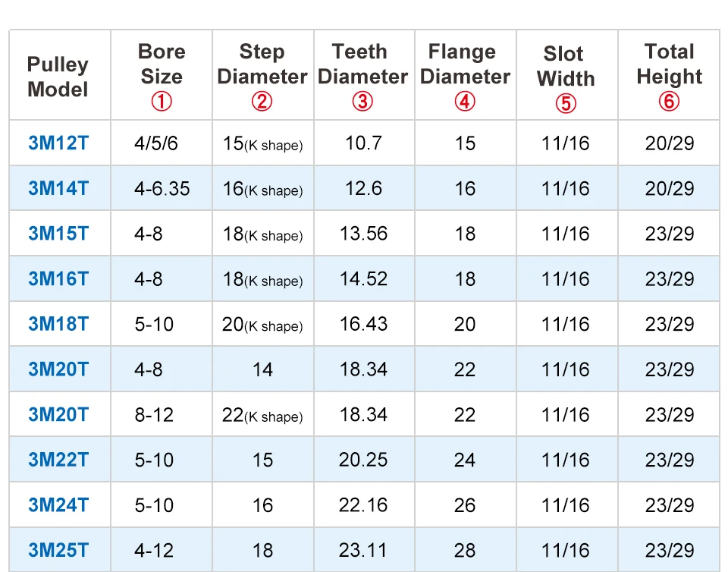Click the circled number 4 under Flange Diameter
The width and height of the screenshot is (728, 572).
click(x=465, y=102)
